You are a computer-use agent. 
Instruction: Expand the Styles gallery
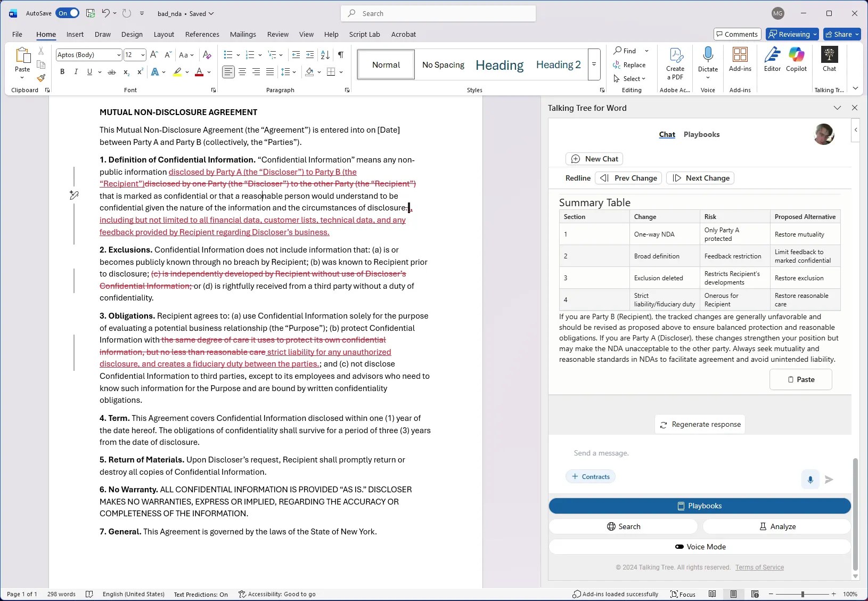pos(594,64)
